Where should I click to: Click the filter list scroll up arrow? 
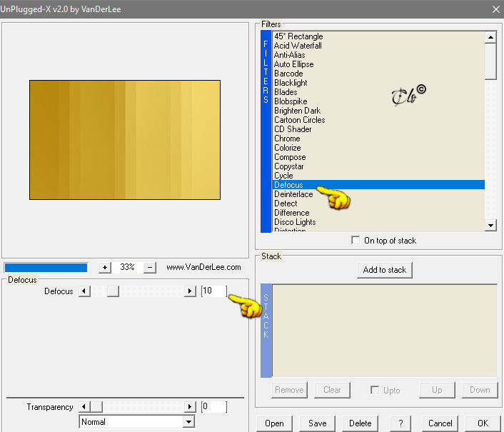490,37
